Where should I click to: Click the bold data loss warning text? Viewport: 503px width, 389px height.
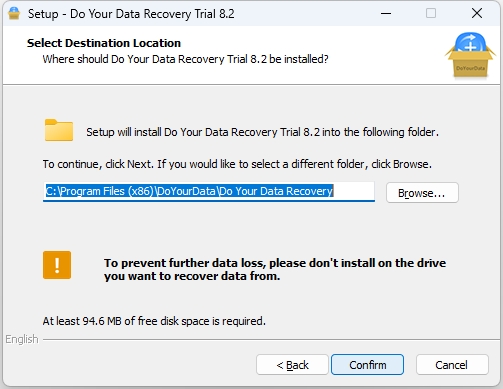coord(275,269)
